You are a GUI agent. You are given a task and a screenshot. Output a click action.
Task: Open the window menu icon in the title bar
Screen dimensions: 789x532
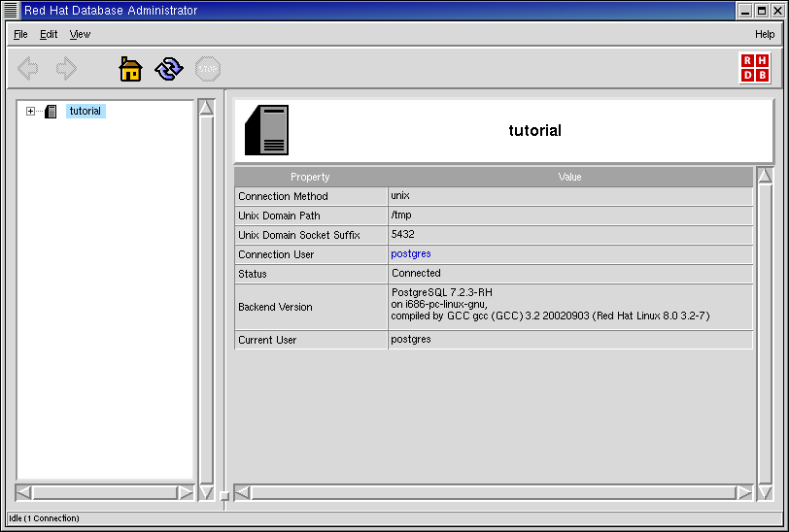click(11, 10)
